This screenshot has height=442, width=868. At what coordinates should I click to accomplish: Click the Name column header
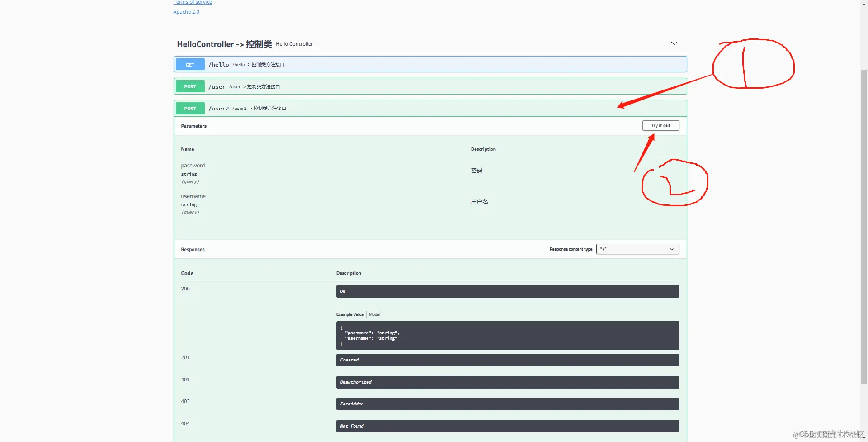click(x=188, y=149)
